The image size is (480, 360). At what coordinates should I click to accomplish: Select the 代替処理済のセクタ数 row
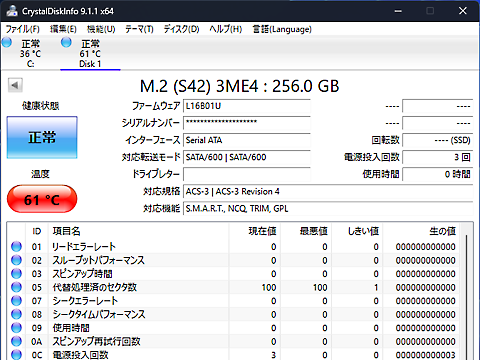click(x=233, y=287)
